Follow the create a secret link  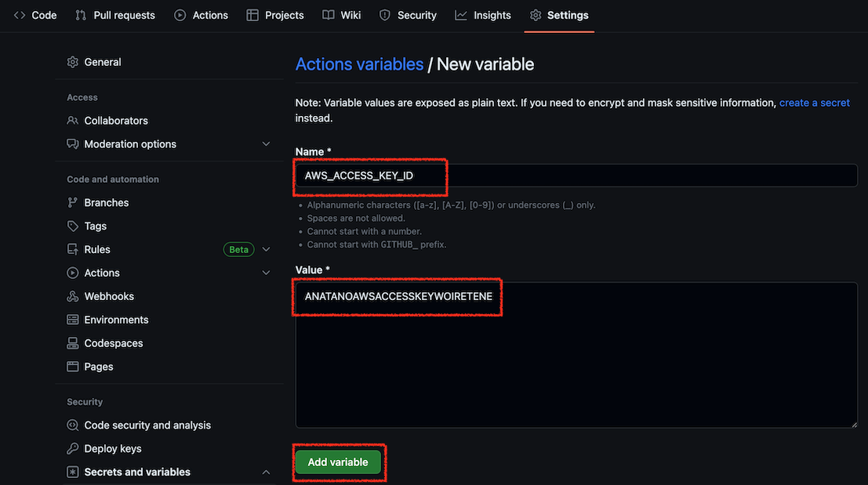point(814,102)
